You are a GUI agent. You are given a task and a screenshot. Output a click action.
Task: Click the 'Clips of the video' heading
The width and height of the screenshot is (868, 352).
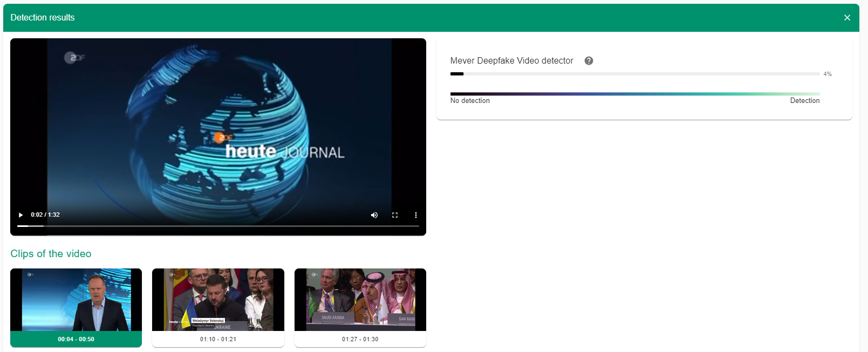(51, 254)
